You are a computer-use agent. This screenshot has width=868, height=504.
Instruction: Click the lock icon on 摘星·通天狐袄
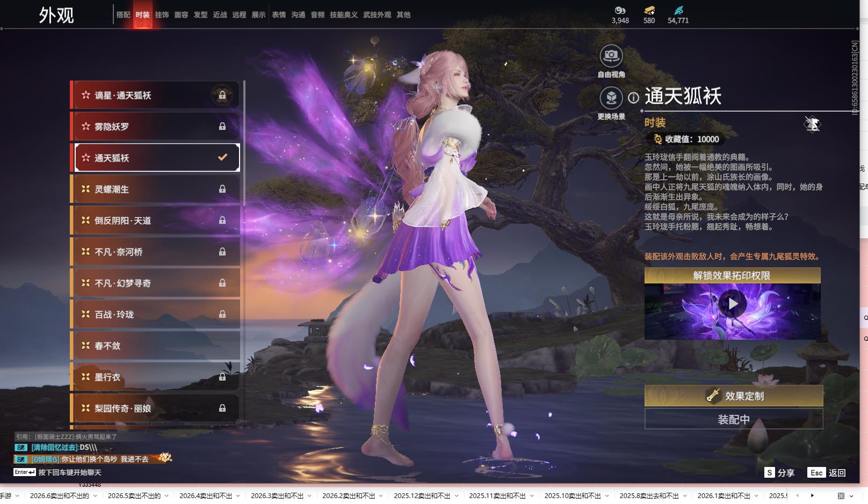222,96
